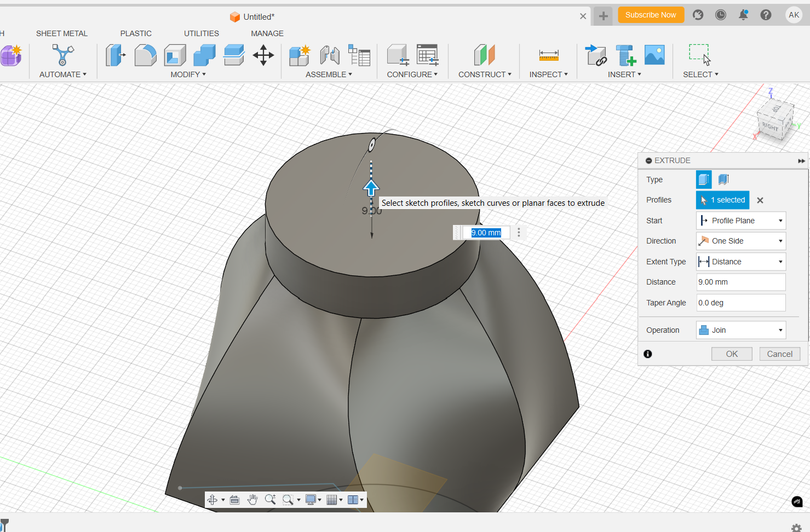Expand the CONFIGURE menu
Screen dimensions: 810x532
pos(412,74)
